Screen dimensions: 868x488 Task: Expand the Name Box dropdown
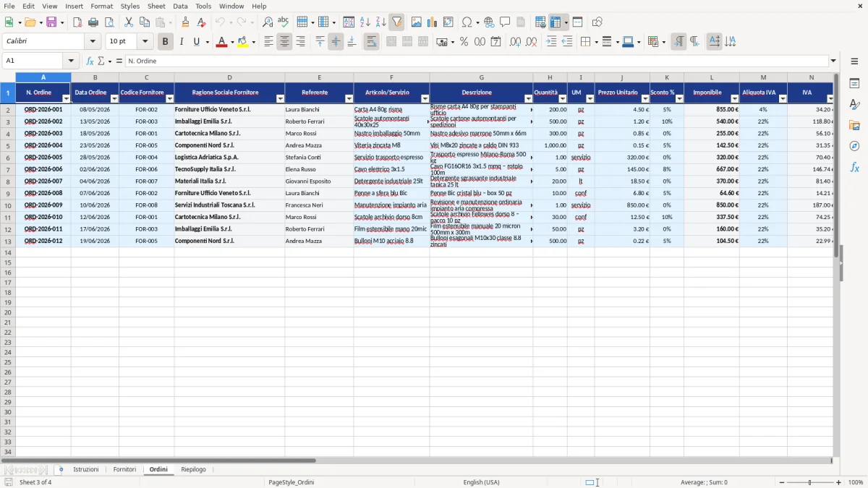pyautogui.click(x=71, y=61)
